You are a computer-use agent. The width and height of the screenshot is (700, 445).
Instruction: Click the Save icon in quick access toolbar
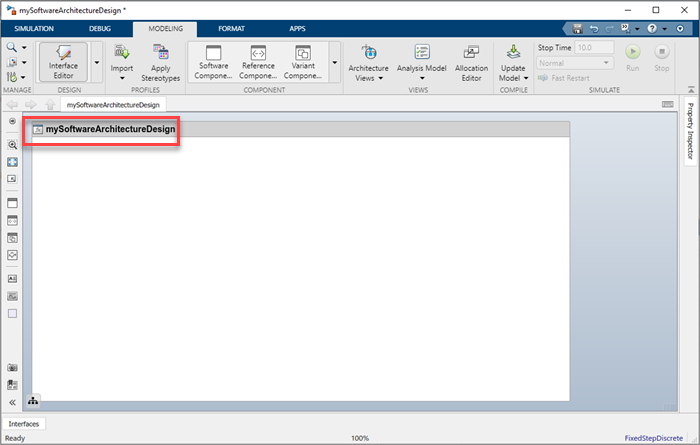tap(578, 29)
